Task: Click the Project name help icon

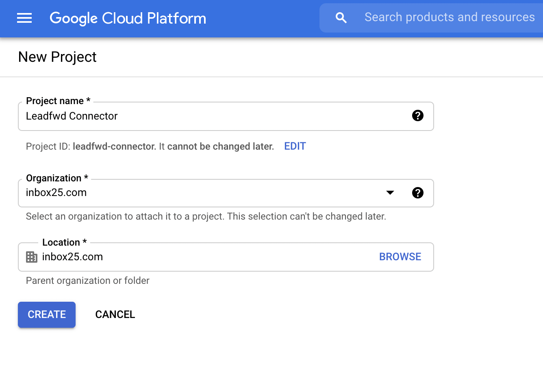Action: (418, 115)
